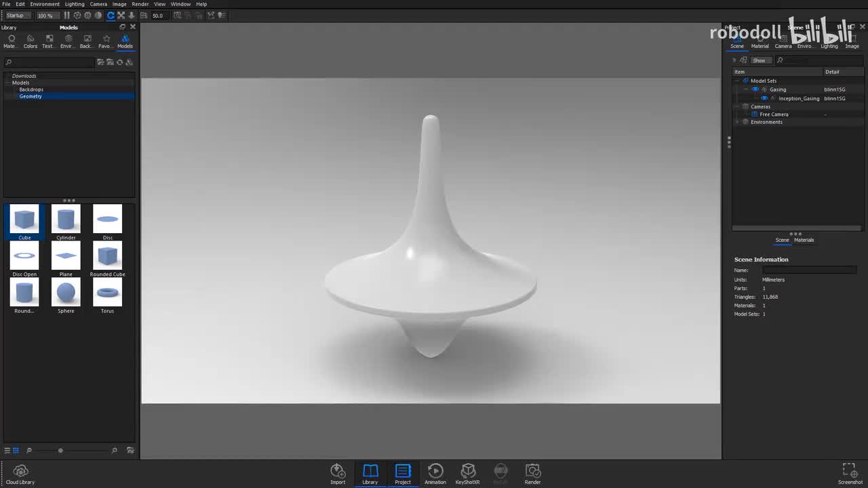The width and height of the screenshot is (868, 488).
Task: Collapse the Model Sets tree node
Action: coord(736,81)
